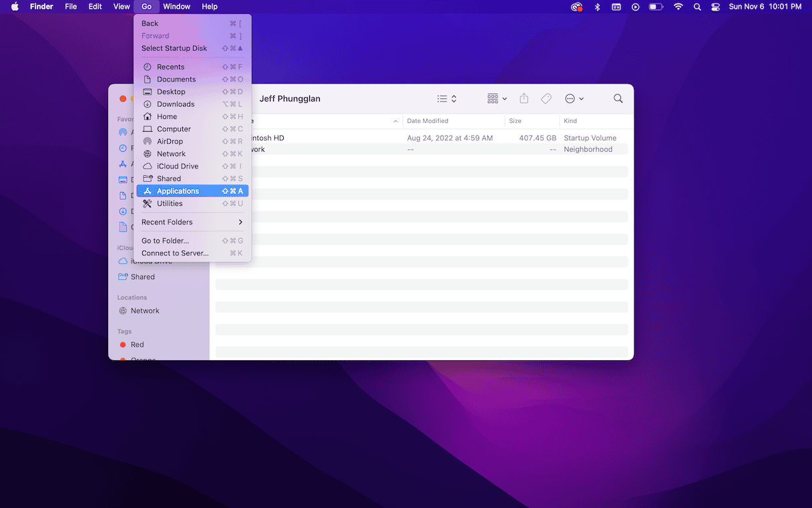The height and width of the screenshot is (508, 812).
Task: Open the Apple menu
Action: coord(15,7)
